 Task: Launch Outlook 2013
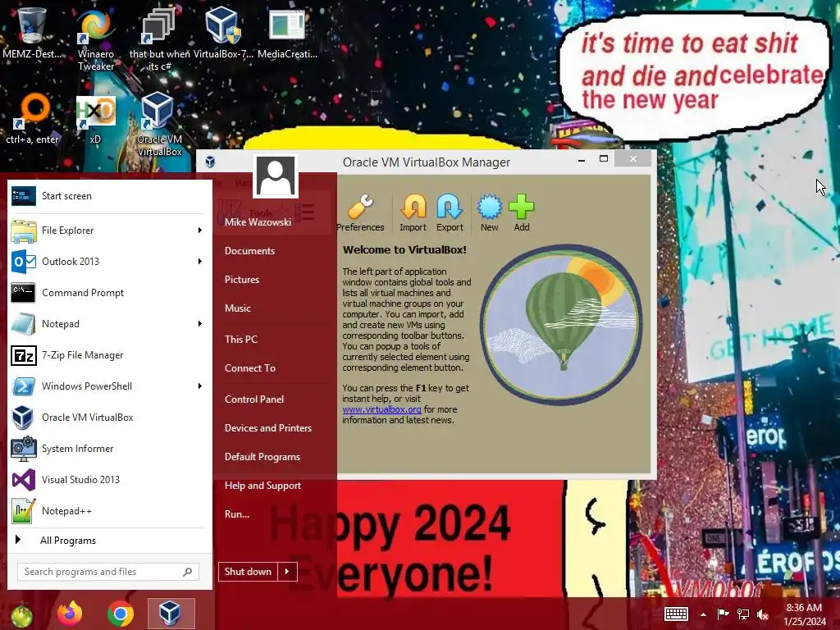[x=102, y=262]
